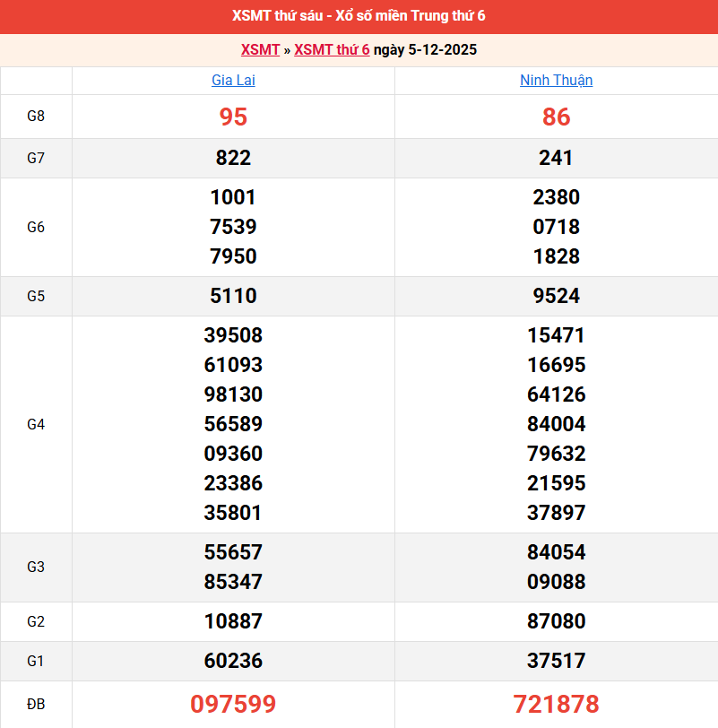Select Ninh Thuận's G8 number 86
This screenshot has height=728, width=718.
pos(556,116)
